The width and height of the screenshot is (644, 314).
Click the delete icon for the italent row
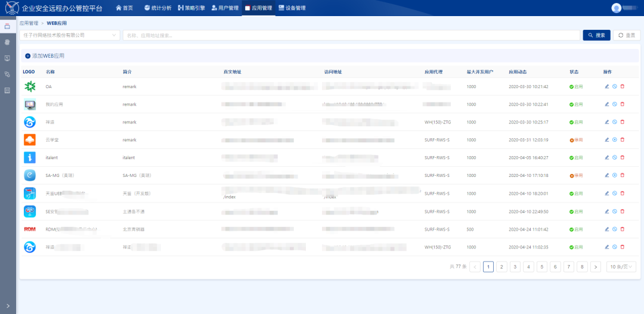623,158
